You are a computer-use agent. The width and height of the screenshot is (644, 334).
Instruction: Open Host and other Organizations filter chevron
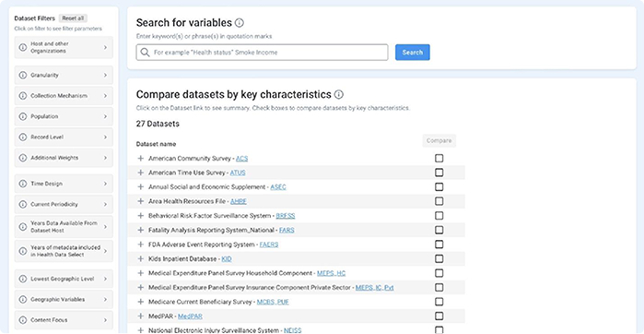pos(105,47)
